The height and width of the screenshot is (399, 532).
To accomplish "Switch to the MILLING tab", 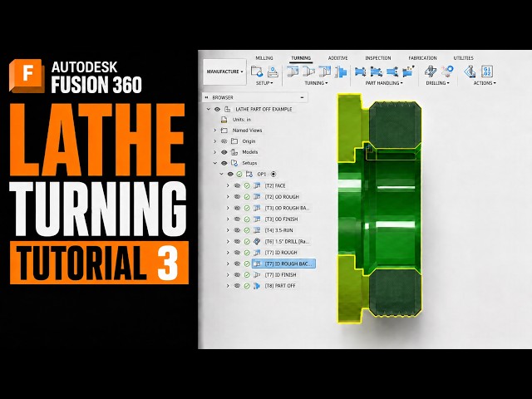I will tap(264, 58).
